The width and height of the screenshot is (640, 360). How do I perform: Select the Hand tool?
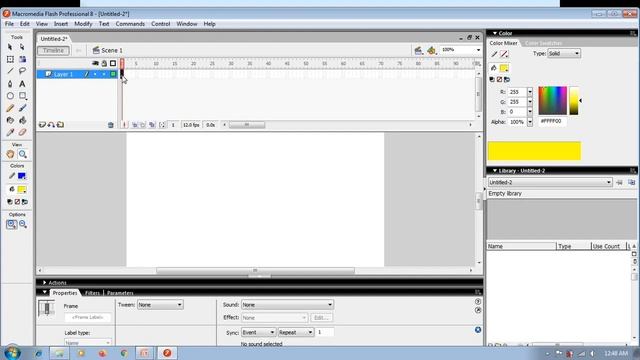click(10, 154)
